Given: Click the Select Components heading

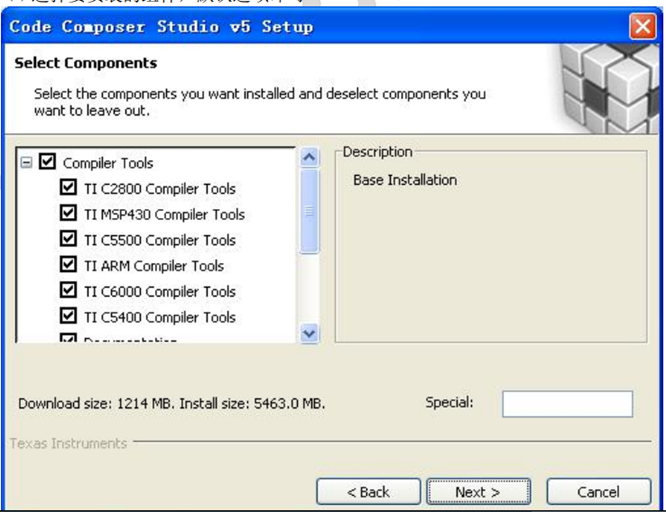Looking at the screenshot, I should (x=86, y=63).
